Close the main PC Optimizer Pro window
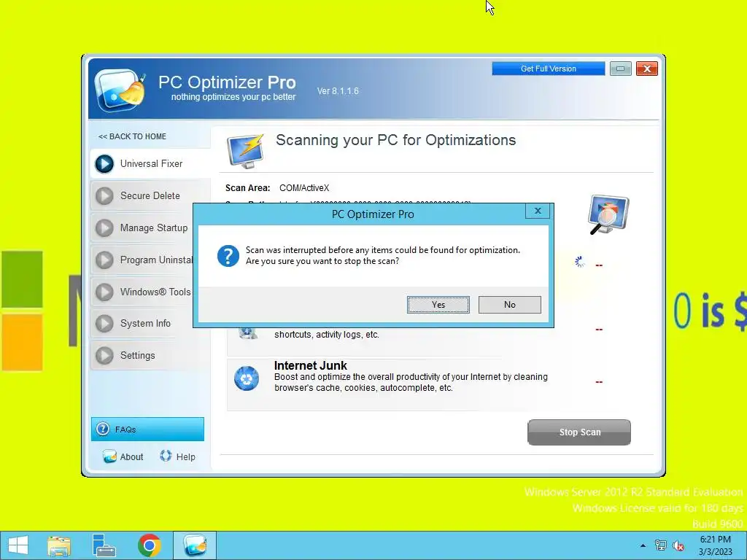The width and height of the screenshot is (747, 560). (646, 69)
